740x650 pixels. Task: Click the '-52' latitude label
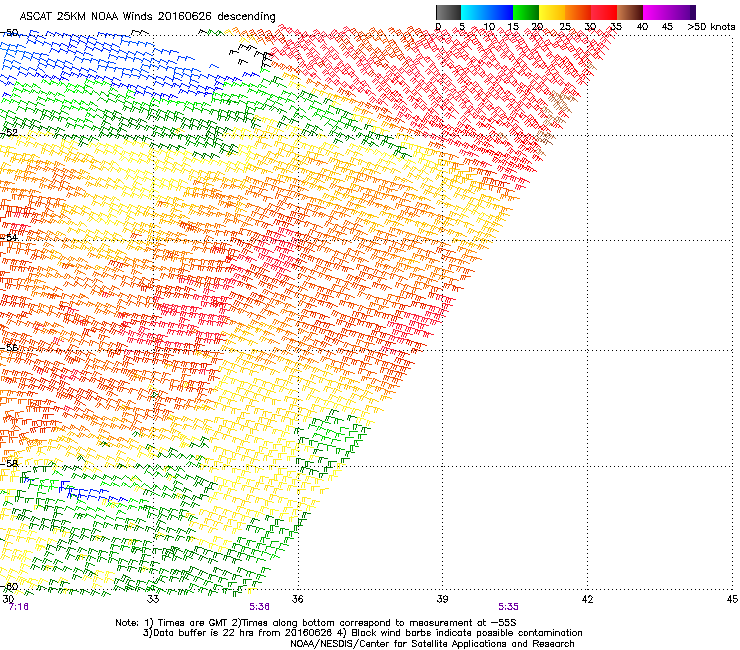pyautogui.click(x=9, y=133)
